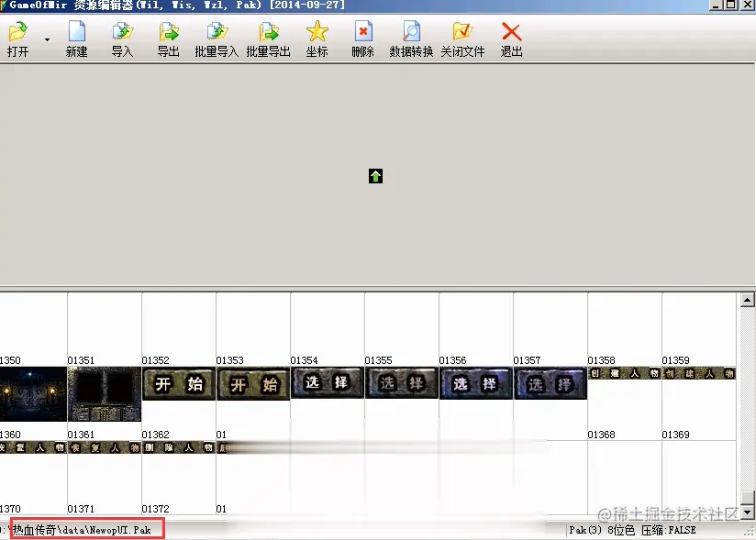Select the 删除人物 strip image 01362

tap(179, 447)
